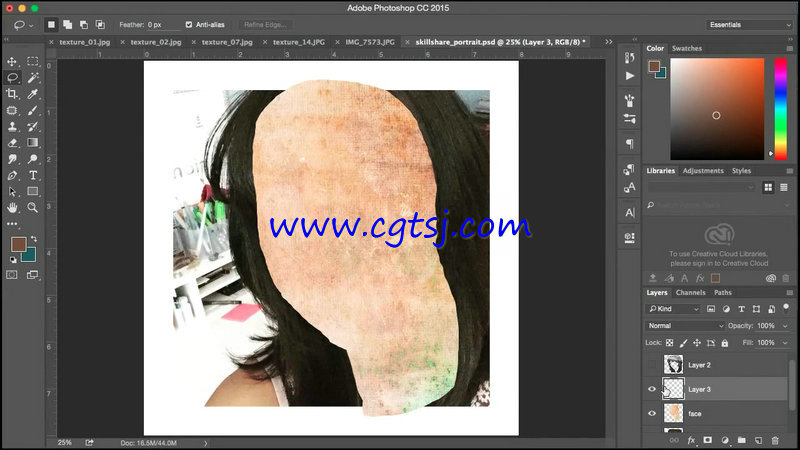Create a new layer
Image resolution: width=800 pixels, height=450 pixels.
(x=758, y=440)
